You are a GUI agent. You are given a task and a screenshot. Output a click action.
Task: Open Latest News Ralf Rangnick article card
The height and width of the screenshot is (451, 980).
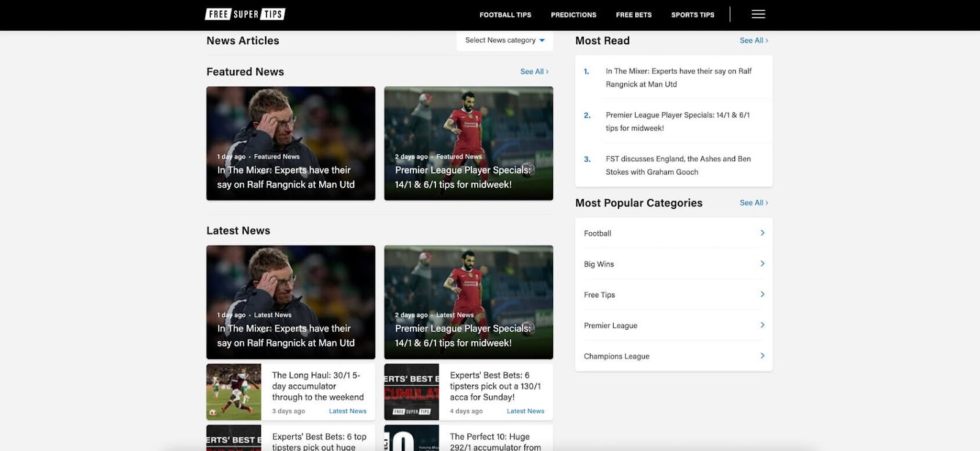291,302
